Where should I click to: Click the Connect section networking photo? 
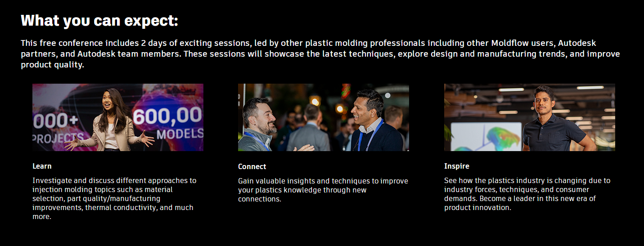[324, 117]
